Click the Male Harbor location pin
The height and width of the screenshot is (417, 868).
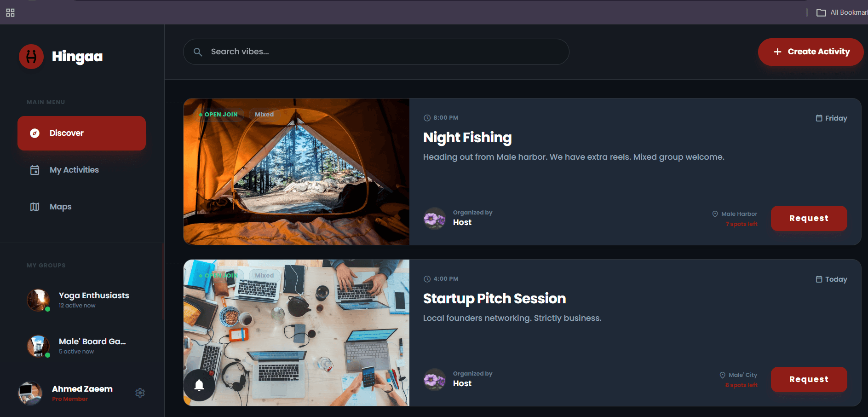coord(715,214)
